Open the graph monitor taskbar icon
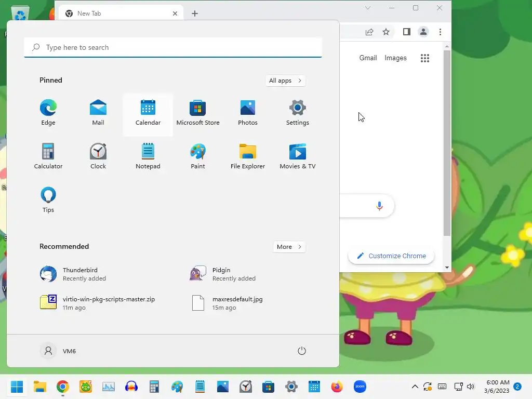Viewport: 532px width, 399px height. [x=109, y=387]
